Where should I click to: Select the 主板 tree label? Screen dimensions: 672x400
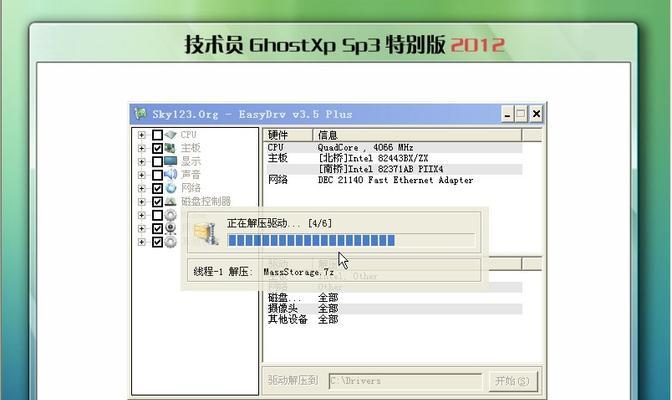coord(191,148)
